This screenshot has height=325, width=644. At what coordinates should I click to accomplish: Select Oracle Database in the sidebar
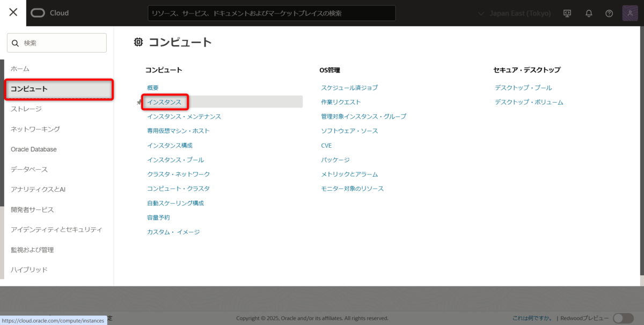click(34, 149)
